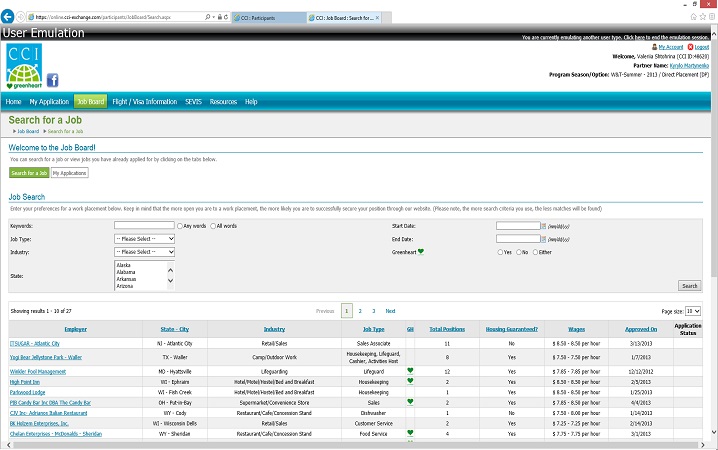Image resolution: width=718 pixels, height=450 pixels.
Task: Click in the Start Date input field
Action: point(518,226)
